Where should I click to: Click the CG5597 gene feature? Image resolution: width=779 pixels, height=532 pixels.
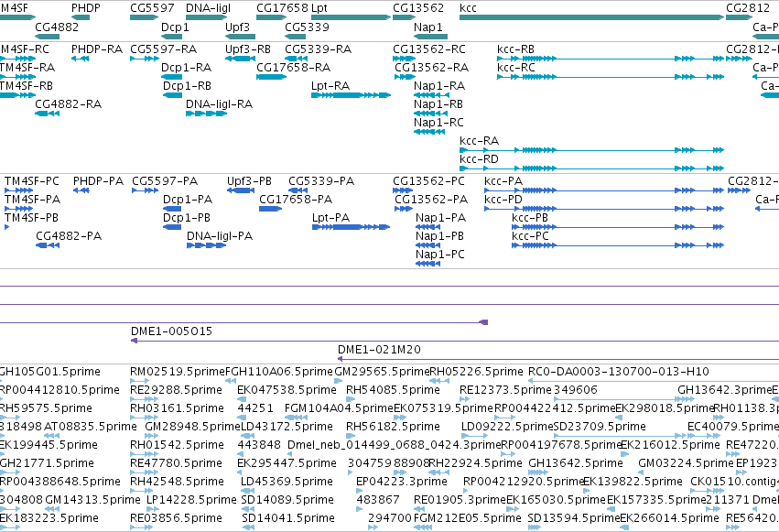(x=144, y=17)
